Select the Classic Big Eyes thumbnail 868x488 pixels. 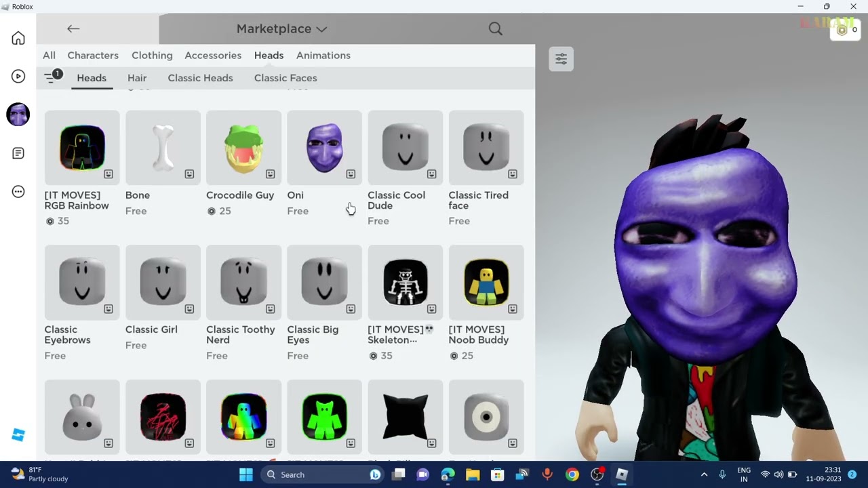click(324, 282)
